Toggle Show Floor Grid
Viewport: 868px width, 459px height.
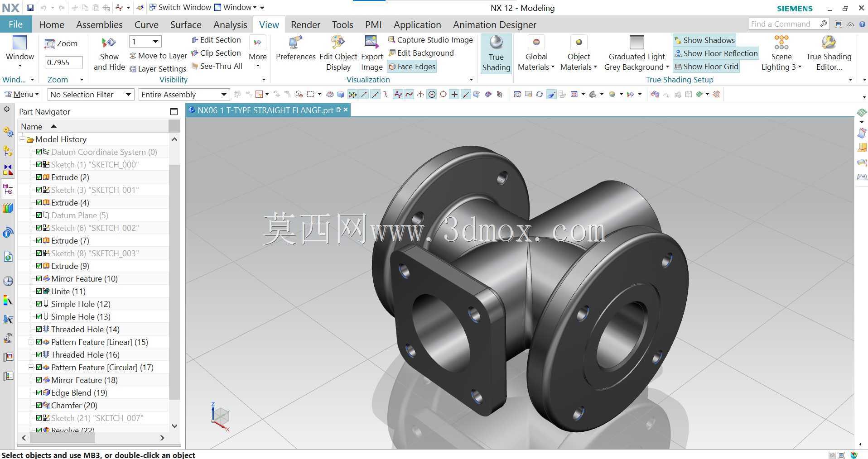point(706,67)
